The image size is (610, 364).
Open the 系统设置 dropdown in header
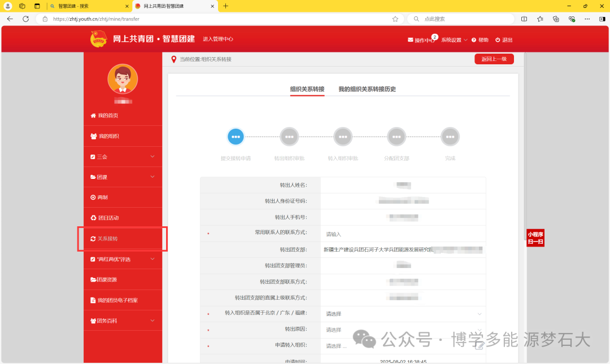point(454,40)
